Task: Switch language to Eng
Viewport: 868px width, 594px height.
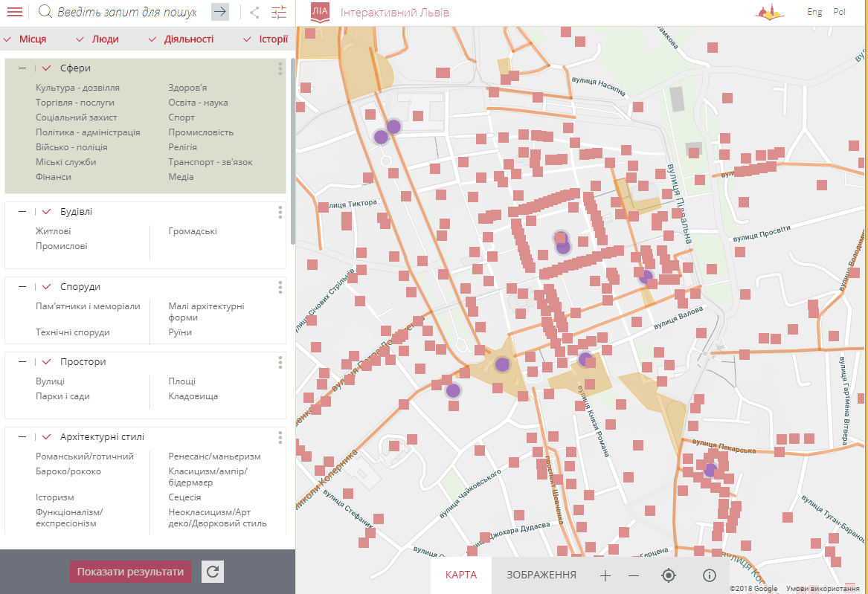Action: 814,12
